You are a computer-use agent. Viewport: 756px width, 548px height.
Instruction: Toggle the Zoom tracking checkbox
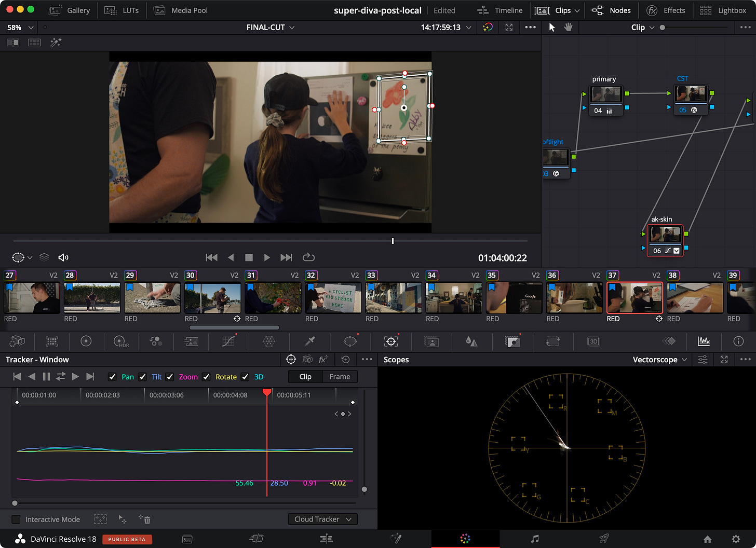tap(170, 377)
